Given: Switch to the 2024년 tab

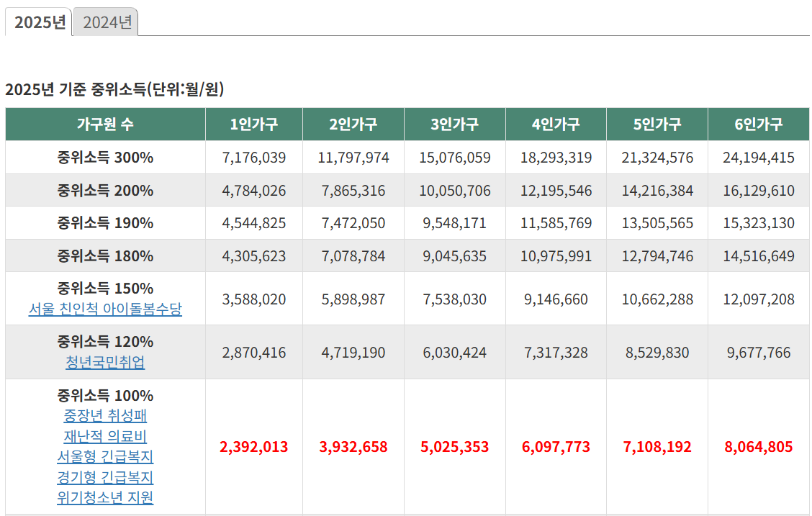Looking at the screenshot, I should pyautogui.click(x=105, y=22).
